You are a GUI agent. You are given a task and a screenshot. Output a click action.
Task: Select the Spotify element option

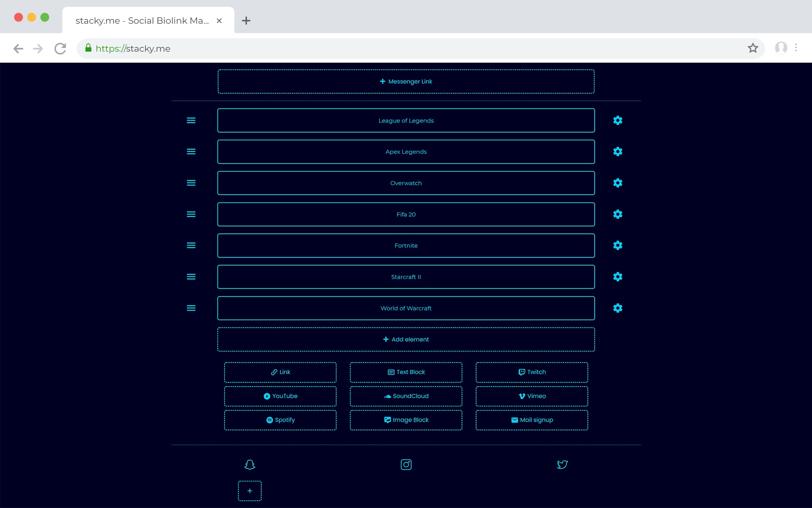[x=280, y=420]
